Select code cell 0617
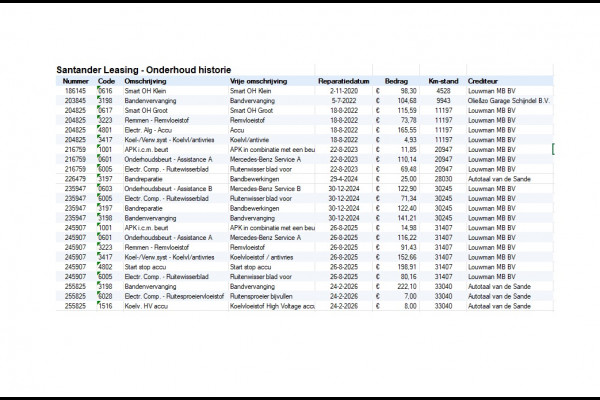 click(x=105, y=111)
